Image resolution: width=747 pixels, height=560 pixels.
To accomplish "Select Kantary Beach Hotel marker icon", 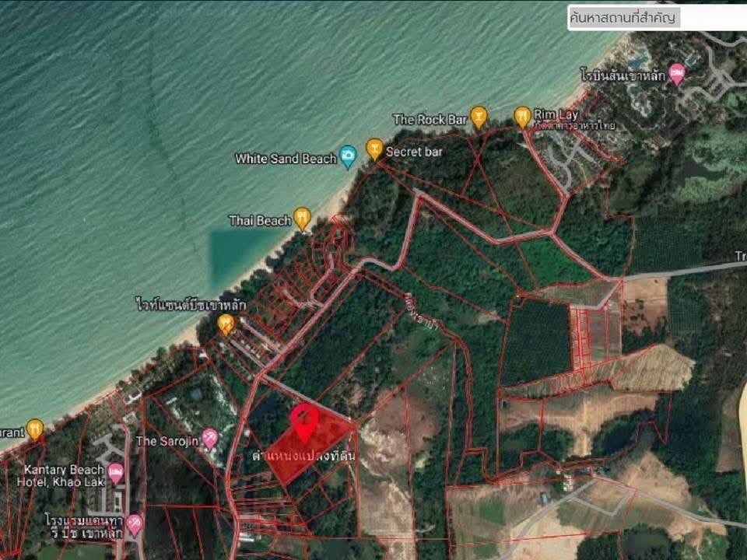I will click(x=116, y=474).
